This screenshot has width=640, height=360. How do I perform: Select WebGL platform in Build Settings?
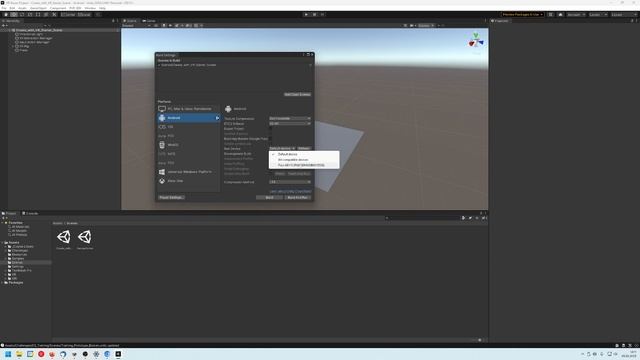tap(189, 144)
